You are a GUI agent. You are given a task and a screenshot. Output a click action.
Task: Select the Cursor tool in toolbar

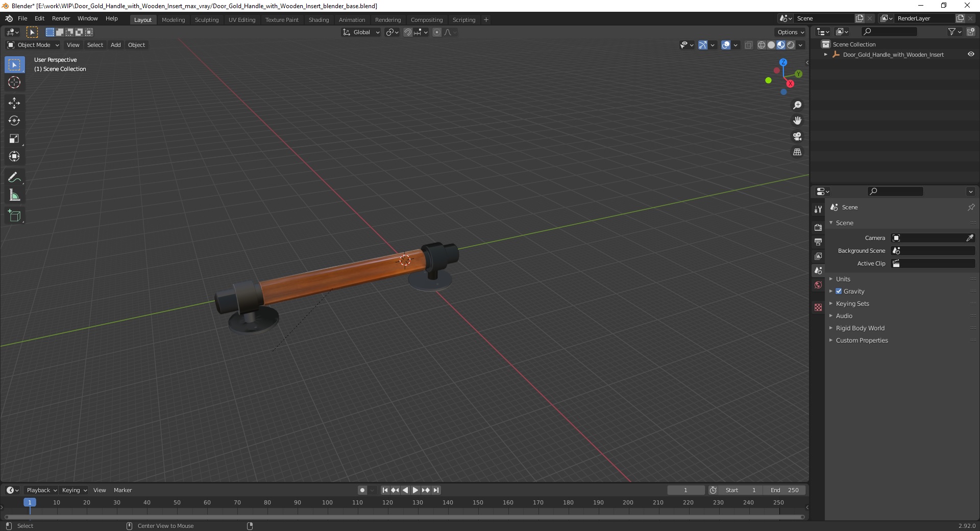(x=14, y=82)
